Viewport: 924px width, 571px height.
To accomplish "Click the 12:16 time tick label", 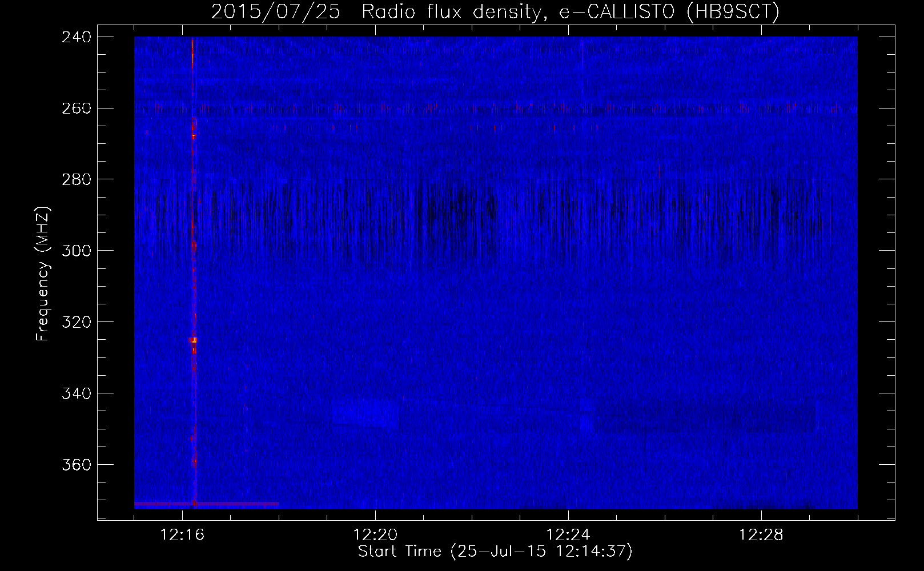I will 183,535.
